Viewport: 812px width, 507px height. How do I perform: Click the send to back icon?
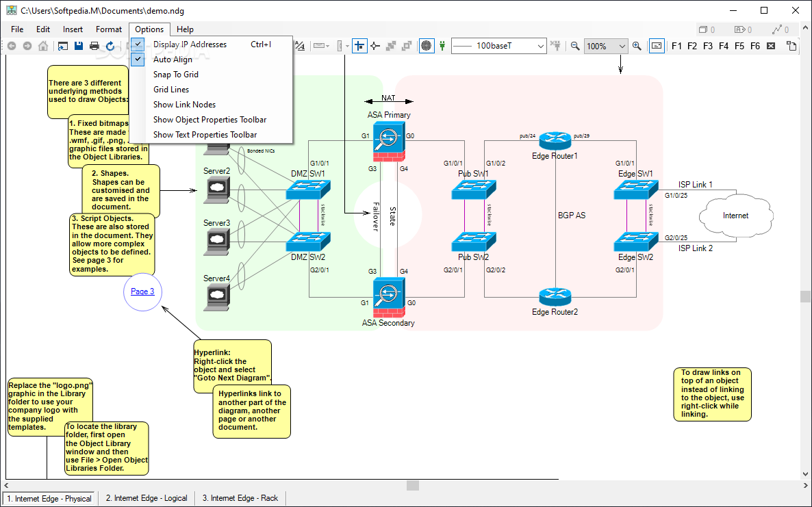[x=407, y=46]
